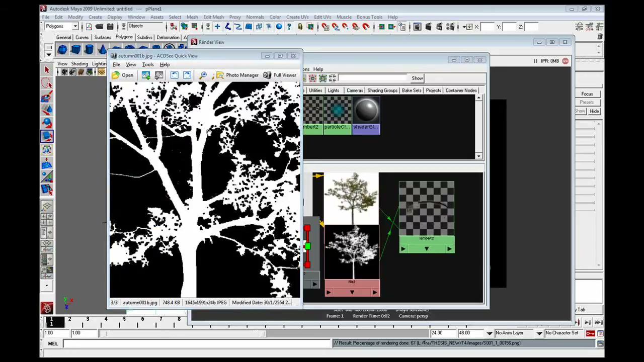Click the Full Viewer button

pyautogui.click(x=279, y=75)
